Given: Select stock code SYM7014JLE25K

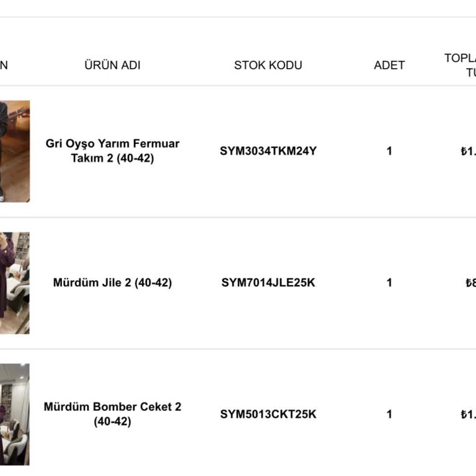Looking at the screenshot, I should point(268,283).
